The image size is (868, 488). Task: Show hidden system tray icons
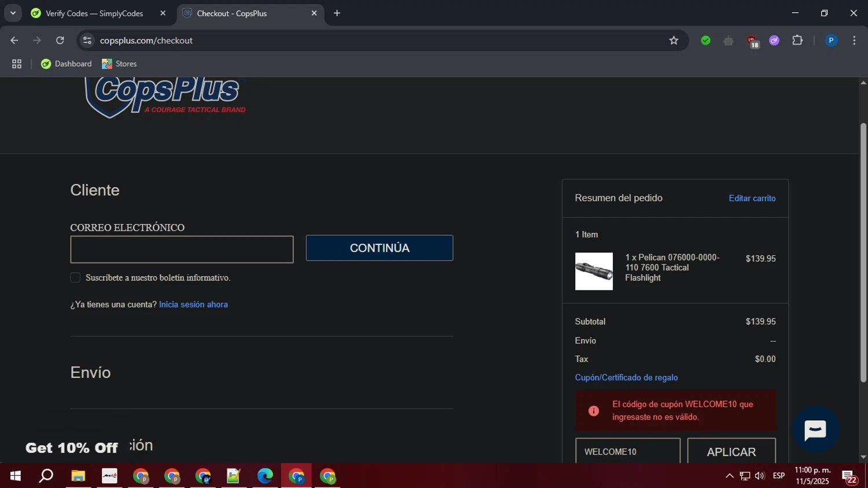coord(729,476)
